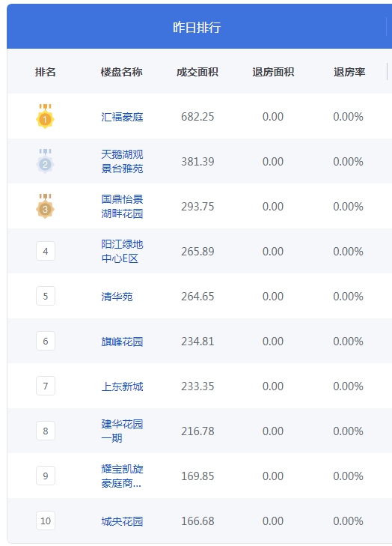Click the rank 9 number badge

pos(46,476)
